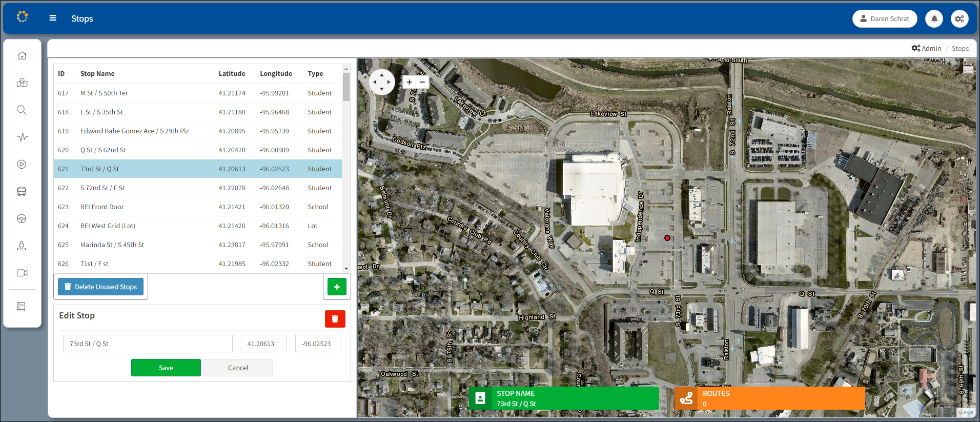The height and width of the screenshot is (422, 980).
Task: Delete this stop with red trash button
Action: [335, 319]
